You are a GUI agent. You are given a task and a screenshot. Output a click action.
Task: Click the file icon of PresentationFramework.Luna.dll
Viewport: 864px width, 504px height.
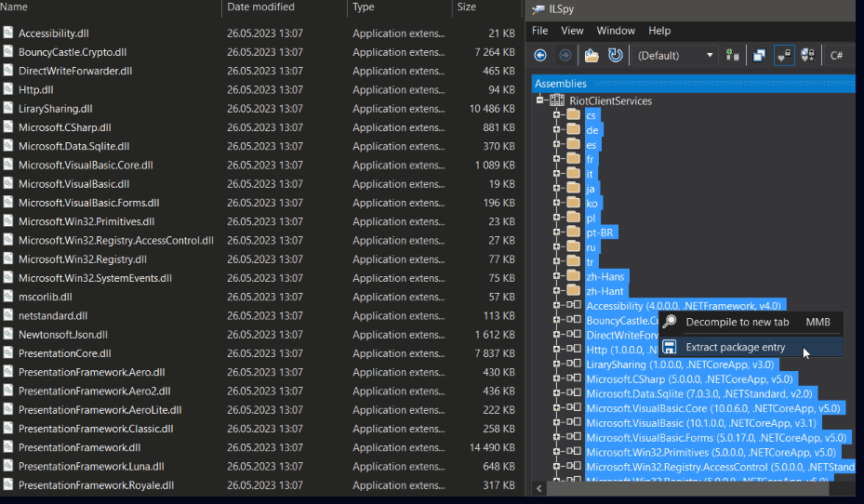[7, 466]
